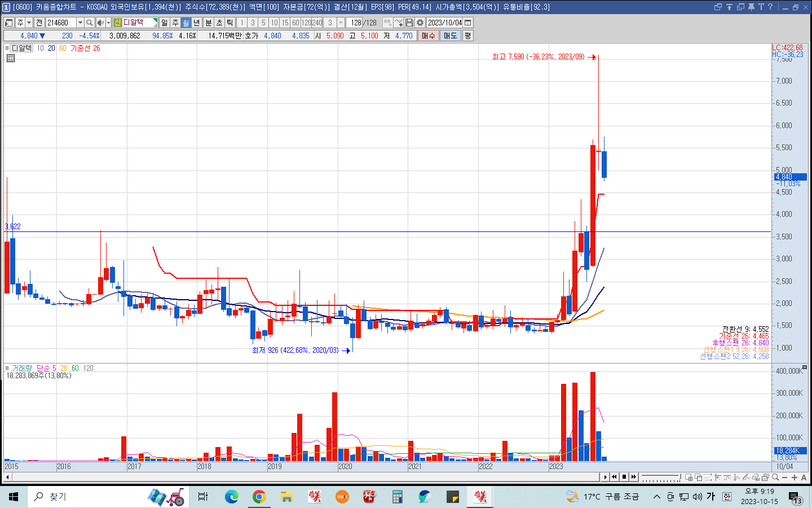Open help question mark icon

pos(770,7)
